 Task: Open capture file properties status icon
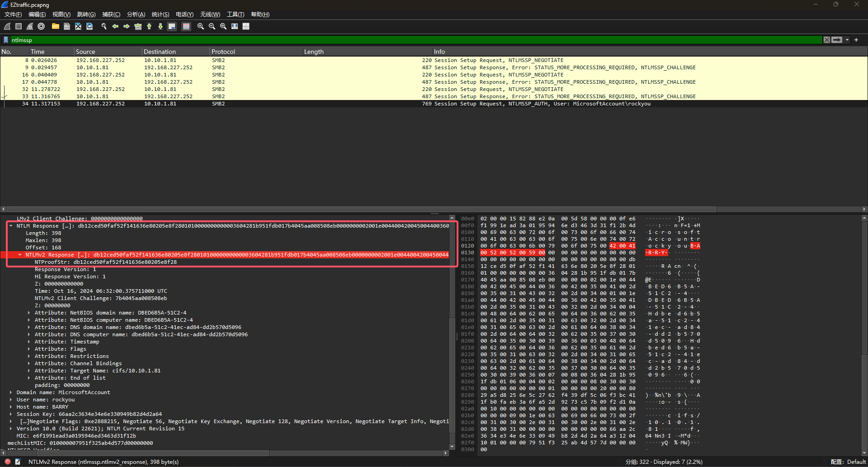(18, 462)
